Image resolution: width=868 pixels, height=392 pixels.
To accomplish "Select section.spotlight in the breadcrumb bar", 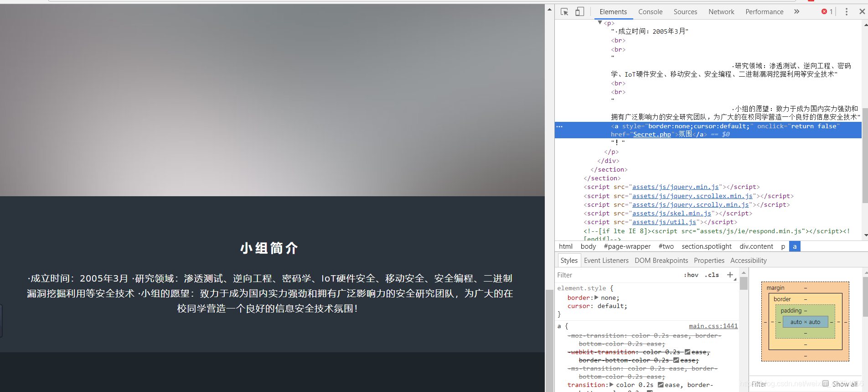I will point(707,246).
